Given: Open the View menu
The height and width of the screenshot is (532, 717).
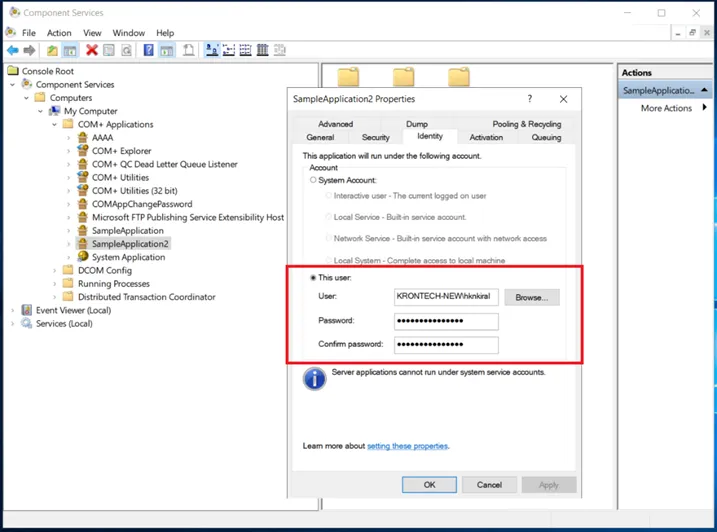Looking at the screenshot, I should click(92, 33).
